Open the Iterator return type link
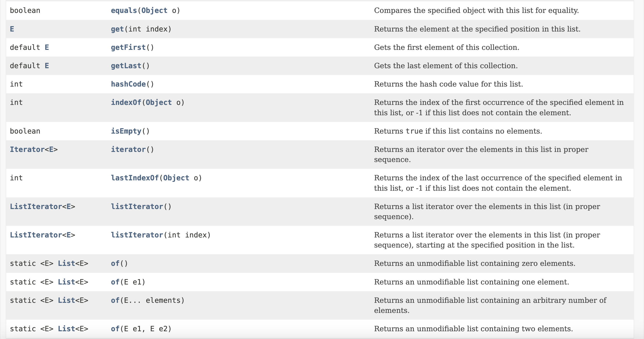Screen dimensions: 644x339 [x=27, y=150]
